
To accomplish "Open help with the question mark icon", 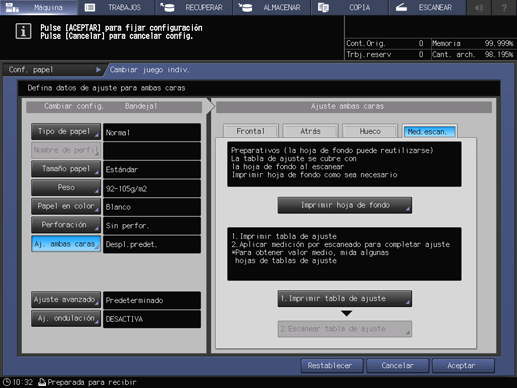I will (504, 7).
